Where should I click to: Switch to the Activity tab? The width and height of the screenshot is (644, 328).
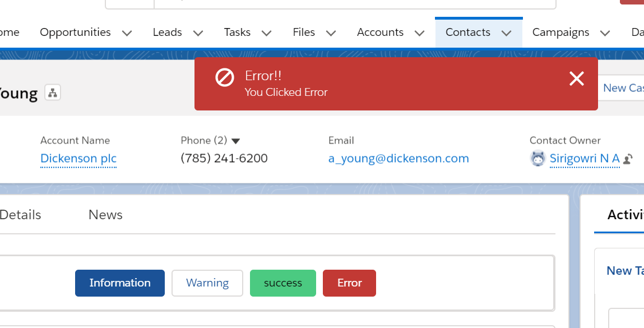[x=626, y=215]
